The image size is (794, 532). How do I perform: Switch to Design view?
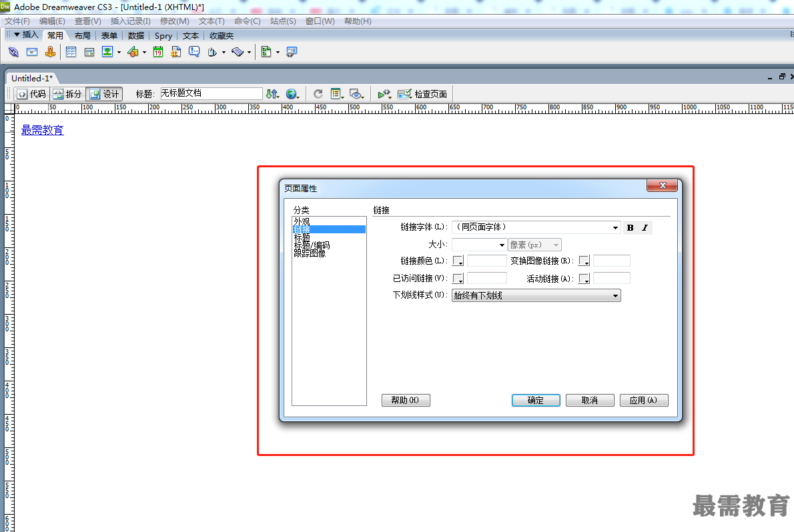point(104,93)
